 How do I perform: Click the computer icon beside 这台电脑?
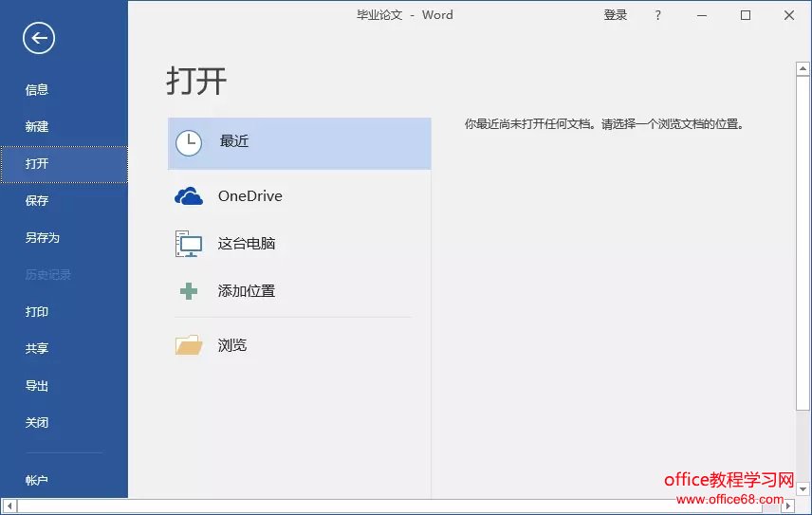pos(189,244)
